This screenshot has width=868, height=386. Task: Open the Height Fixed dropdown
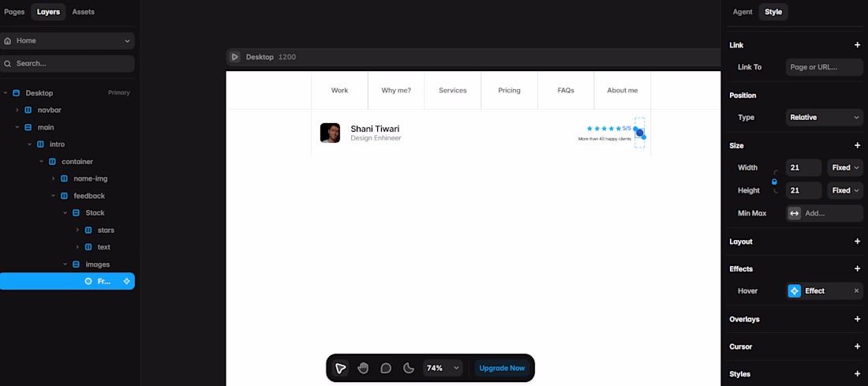click(845, 190)
